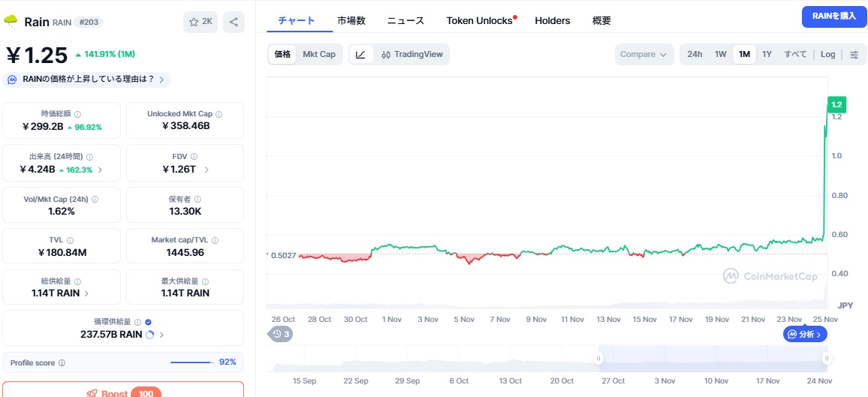Screen dimensions: 868x397
Task: Expand the FDV details chevron
Action: [x=206, y=170]
